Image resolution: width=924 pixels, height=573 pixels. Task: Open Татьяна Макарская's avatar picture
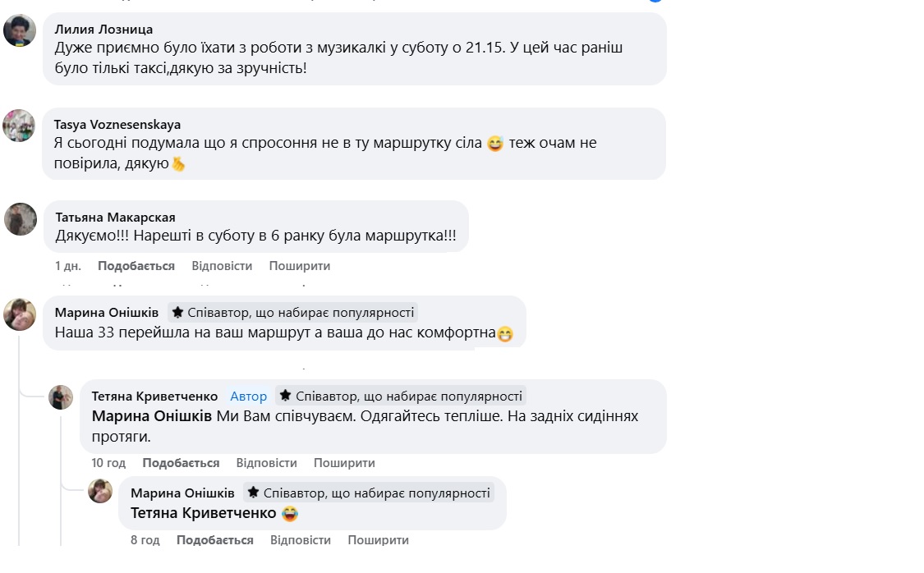tap(21, 219)
